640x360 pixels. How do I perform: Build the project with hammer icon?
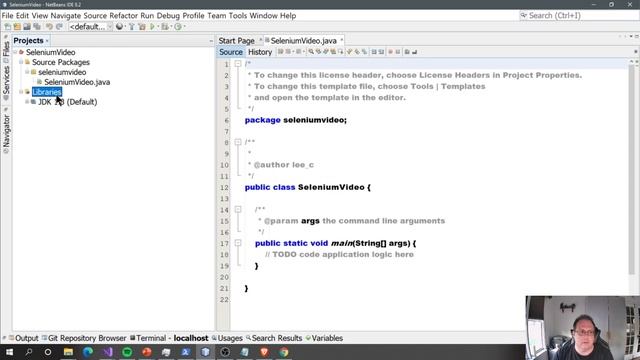point(131,27)
